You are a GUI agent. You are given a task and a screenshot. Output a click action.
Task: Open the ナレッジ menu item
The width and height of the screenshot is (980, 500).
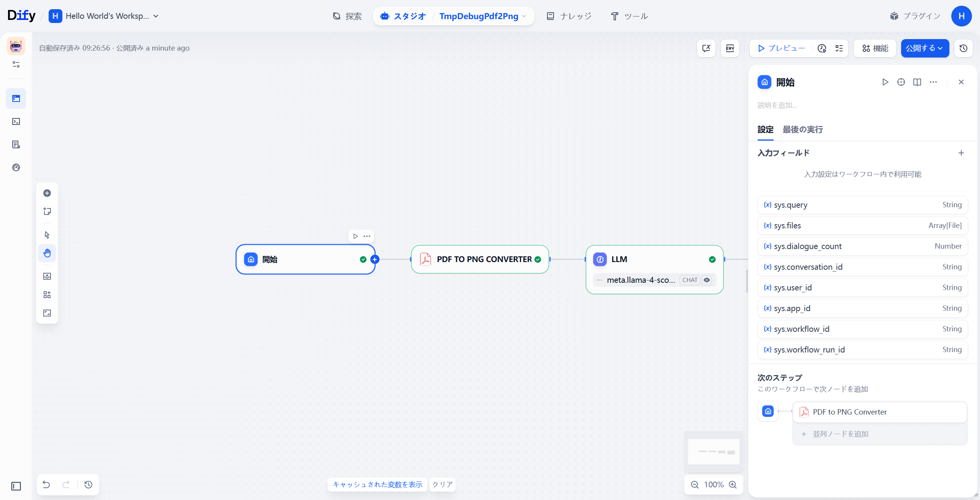(x=569, y=16)
